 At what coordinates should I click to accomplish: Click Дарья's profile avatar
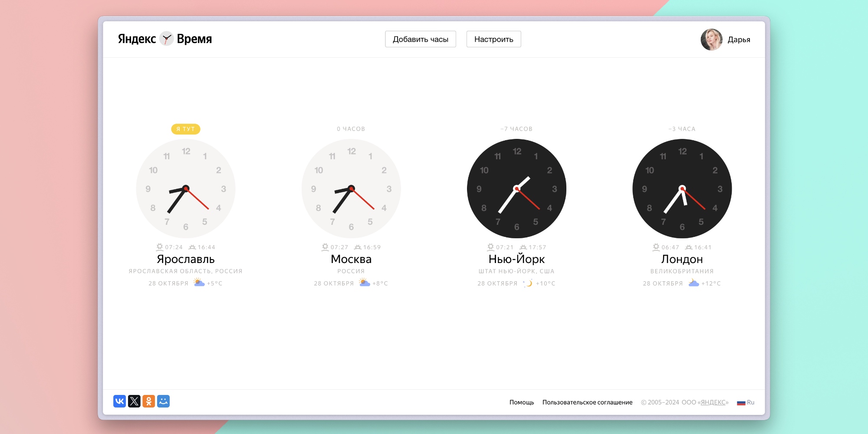(x=711, y=39)
